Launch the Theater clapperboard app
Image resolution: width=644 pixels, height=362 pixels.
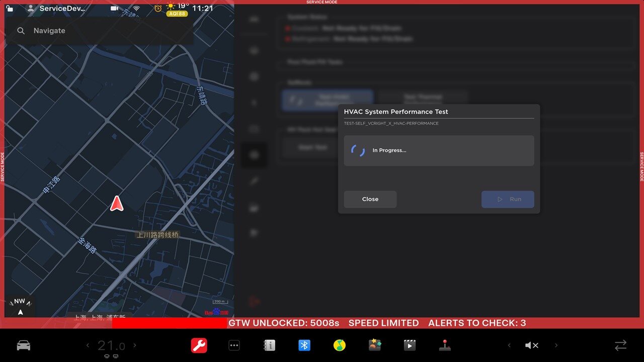(410, 345)
